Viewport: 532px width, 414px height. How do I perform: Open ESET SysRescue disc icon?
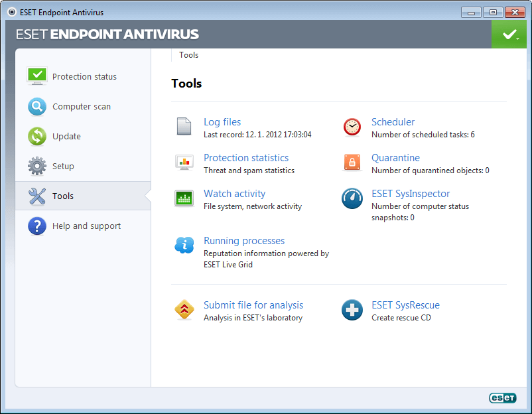[x=352, y=310]
